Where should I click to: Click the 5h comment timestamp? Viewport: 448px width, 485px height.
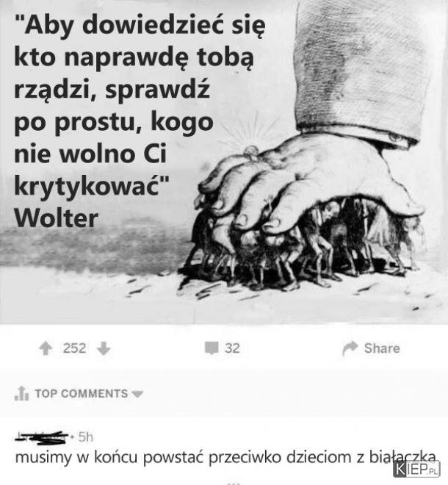[85, 437]
